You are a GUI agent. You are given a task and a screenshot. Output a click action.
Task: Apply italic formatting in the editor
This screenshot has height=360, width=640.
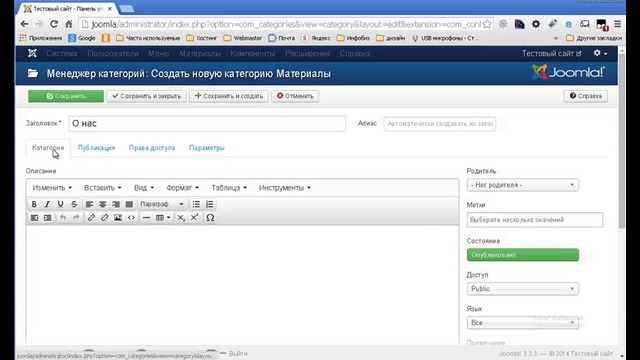pos(47,204)
